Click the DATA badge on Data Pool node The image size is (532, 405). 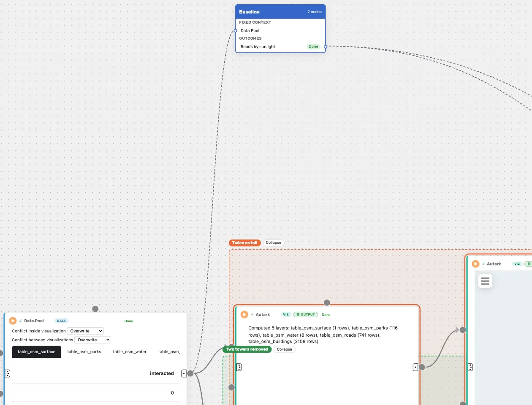coord(61,321)
